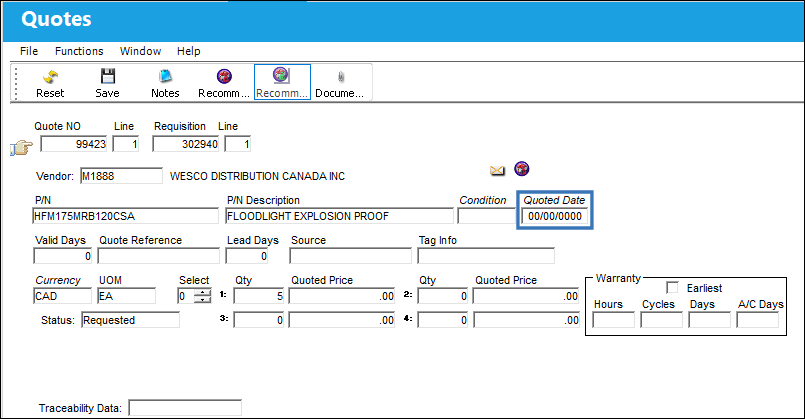805x419 pixels.
Task: Open the Functions menu
Action: tap(79, 51)
